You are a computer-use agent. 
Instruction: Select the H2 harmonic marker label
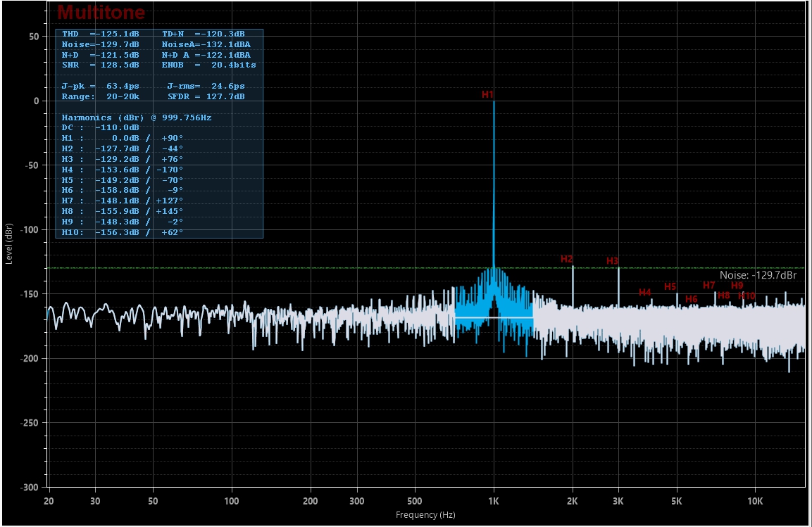point(566,259)
